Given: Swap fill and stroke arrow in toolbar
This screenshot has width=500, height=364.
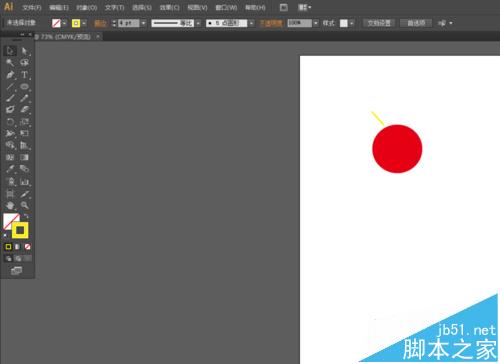Looking at the screenshot, I should [26, 216].
